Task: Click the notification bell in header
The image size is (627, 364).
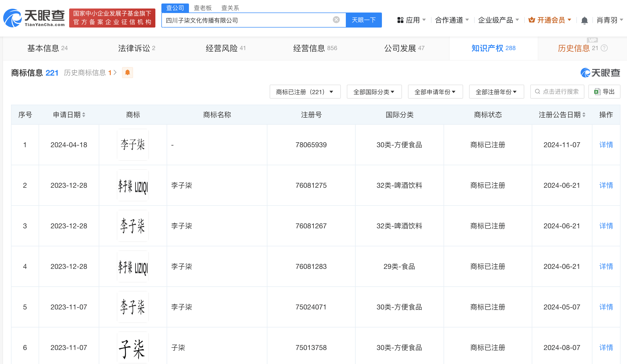Action: coord(584,20)
